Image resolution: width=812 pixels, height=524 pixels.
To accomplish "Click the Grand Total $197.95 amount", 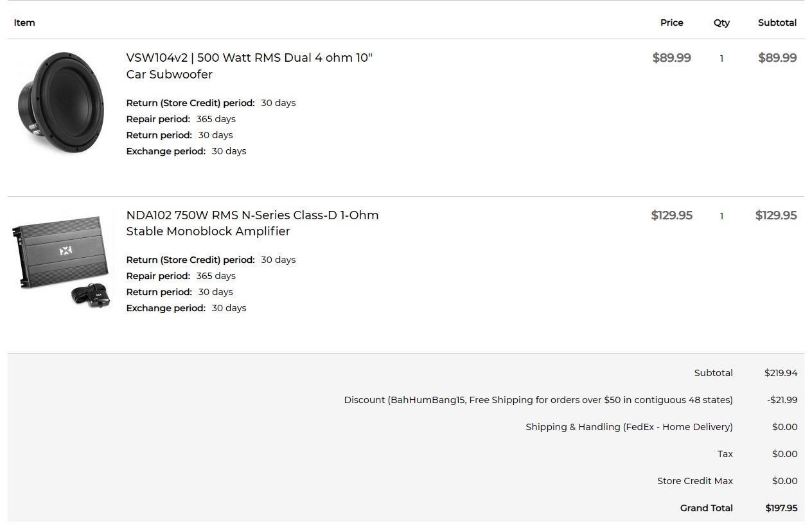I will [781, 508].
